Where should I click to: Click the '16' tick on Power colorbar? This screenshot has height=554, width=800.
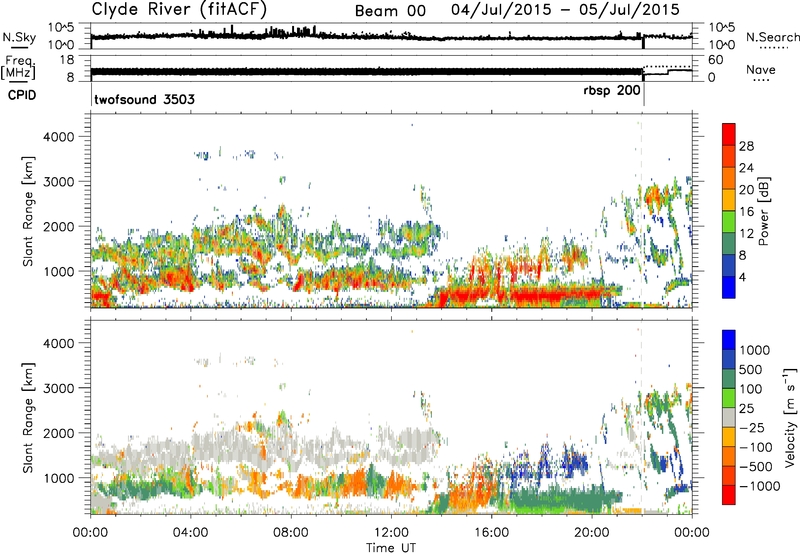746,212
